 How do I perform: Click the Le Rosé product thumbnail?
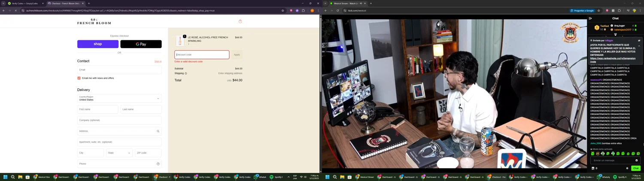tap(180, 41)
